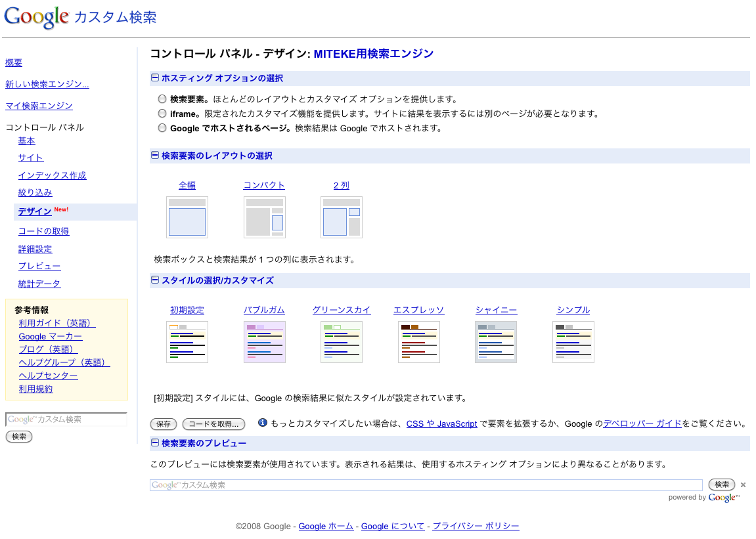Viewport: 756px width, 539px height.
Task: Focus the preview custom search field
Action: [426, 485]
